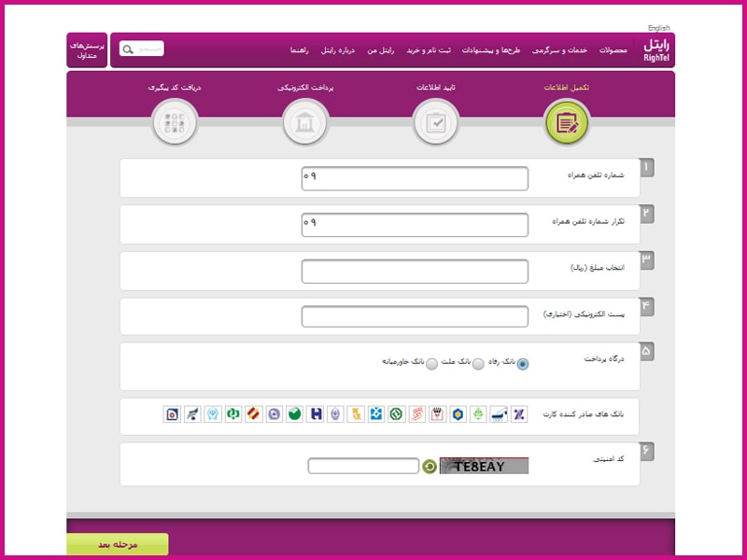The image size is (747, 560).
Task: Select the red and yellow striped bank logo
Action: click(x=254, y=413)
